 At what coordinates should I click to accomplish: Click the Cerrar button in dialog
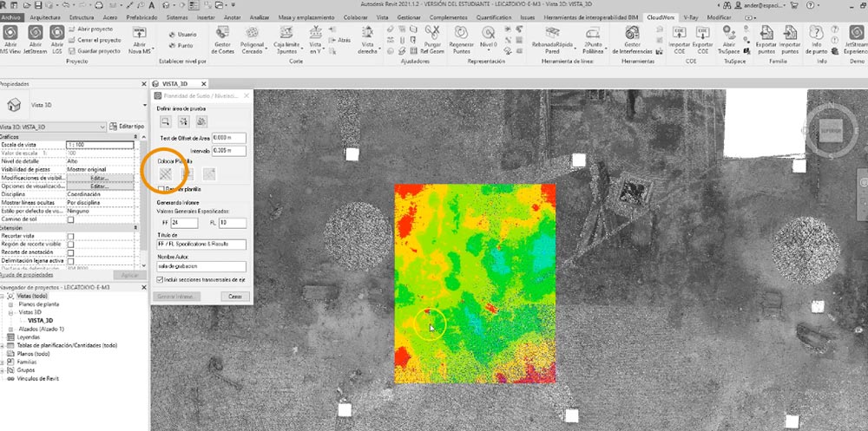[233, 296]
